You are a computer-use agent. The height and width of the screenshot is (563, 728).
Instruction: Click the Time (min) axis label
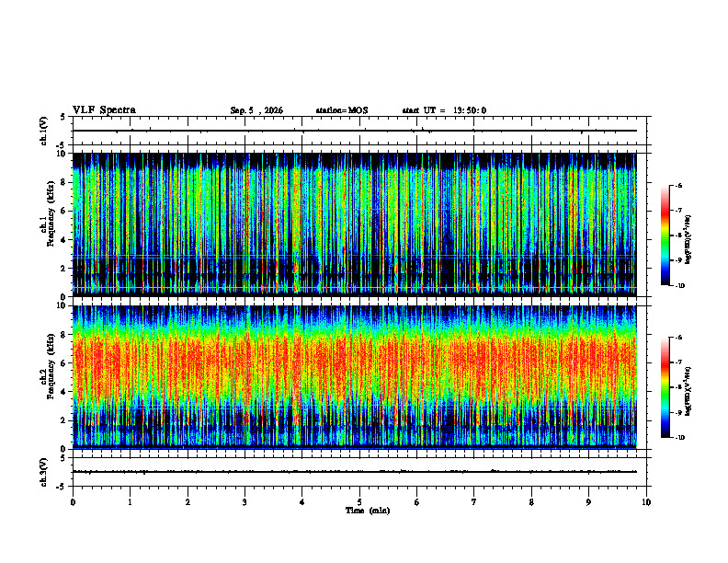368,511
